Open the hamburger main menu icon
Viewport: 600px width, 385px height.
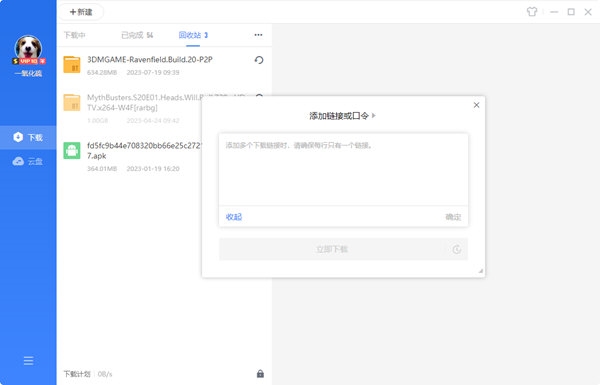tap(28, 361)
